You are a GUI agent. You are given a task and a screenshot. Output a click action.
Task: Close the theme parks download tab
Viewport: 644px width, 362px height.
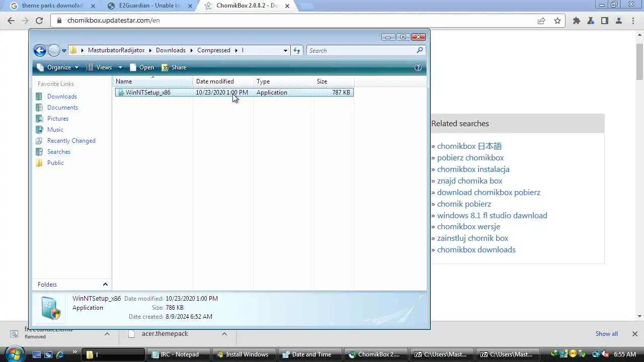point(93,6)
